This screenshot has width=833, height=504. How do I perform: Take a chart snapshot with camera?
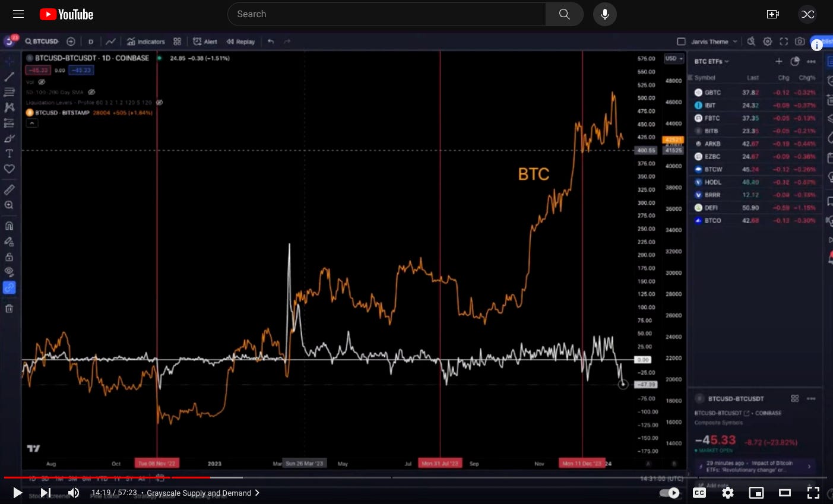click(x=800, y=42)
